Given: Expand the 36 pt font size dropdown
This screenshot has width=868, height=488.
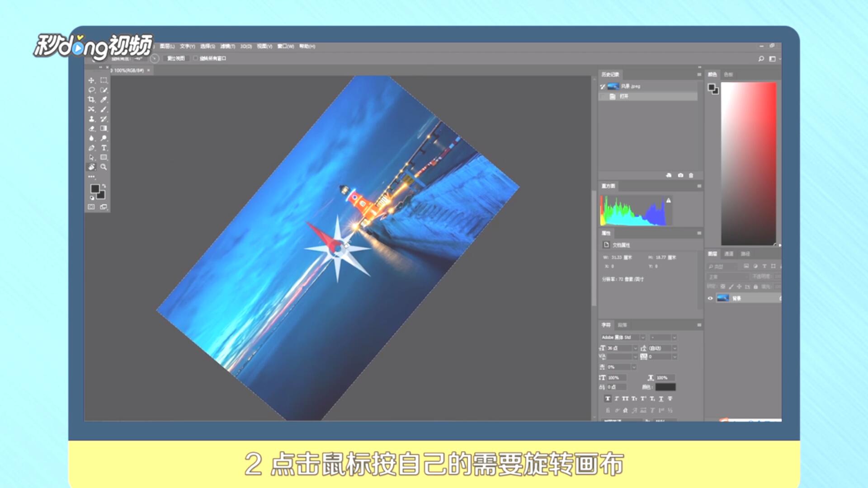Looking at the screenshot, I should coord(635,348).
